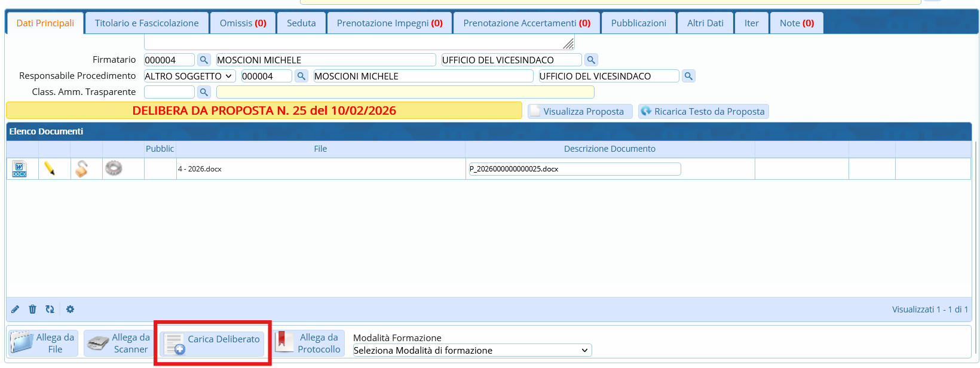
Task: Click Ricarica Testo da Proposta button
Action: (703, 112)
